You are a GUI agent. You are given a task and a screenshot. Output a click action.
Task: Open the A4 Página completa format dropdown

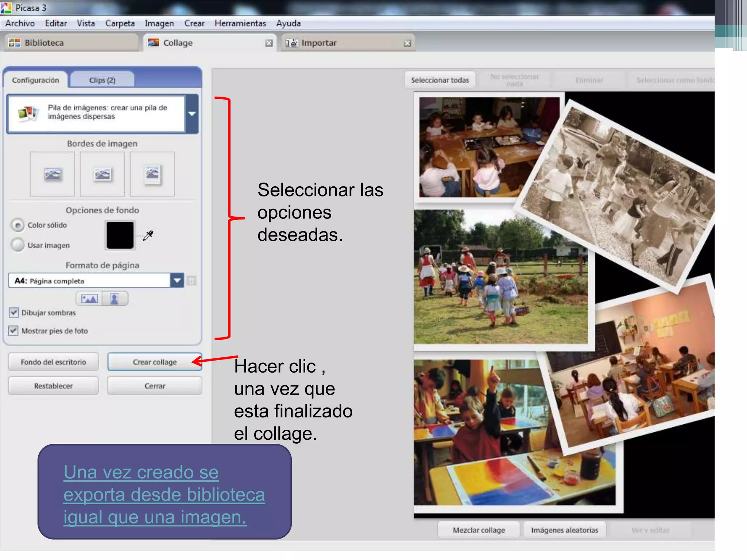[x=177, y=281]
